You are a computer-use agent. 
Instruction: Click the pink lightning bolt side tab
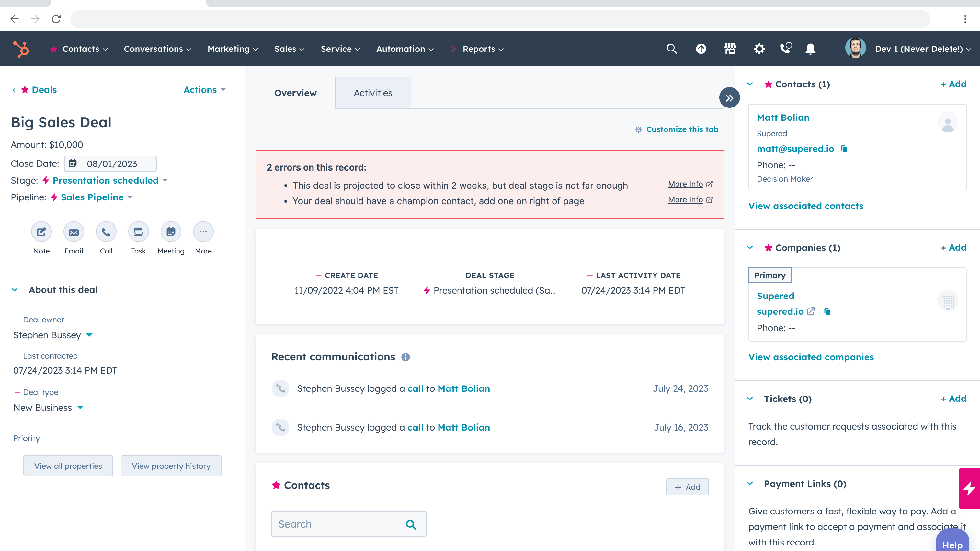[x=969, y=488]
